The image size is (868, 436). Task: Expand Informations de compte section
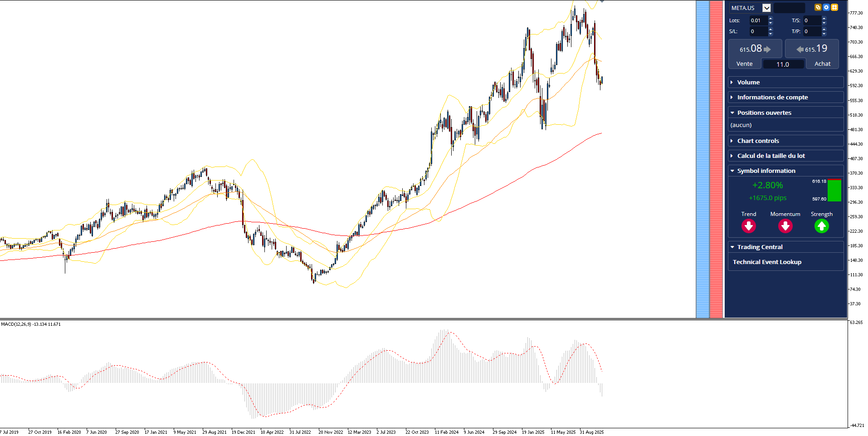click(x=786, y=97)
